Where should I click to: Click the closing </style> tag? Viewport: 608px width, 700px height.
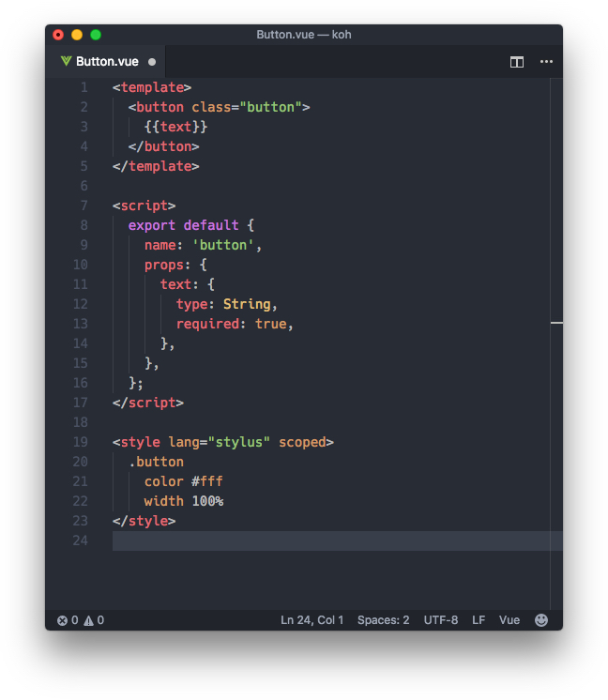click(144, 521)
